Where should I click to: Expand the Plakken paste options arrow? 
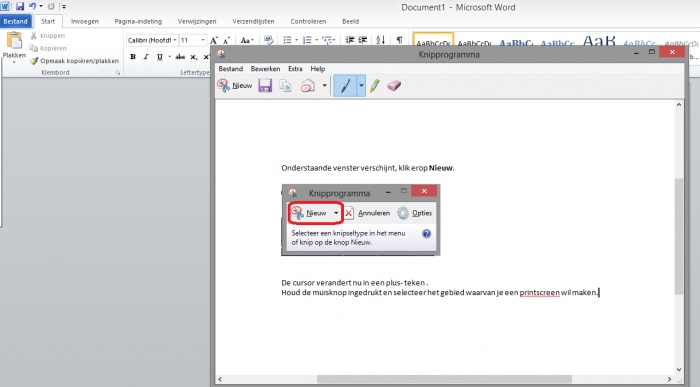click(x=14, y=62)
